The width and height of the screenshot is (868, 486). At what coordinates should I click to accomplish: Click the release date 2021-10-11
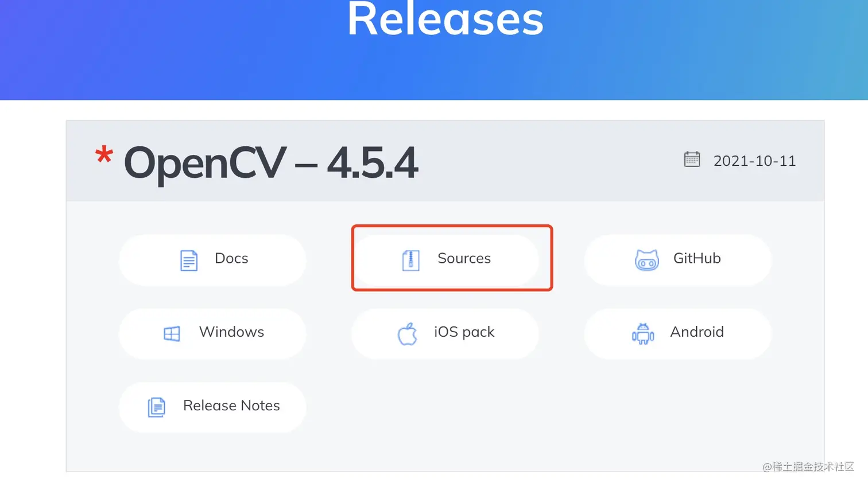click(x=754, y=161)
